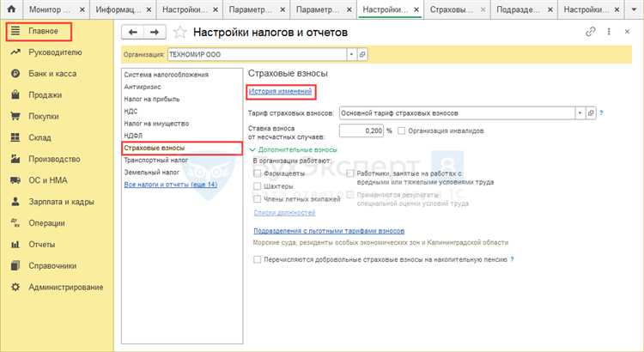Image resolution: width=644 pixels, height=352 pixels.
Task: Toggle the Члены летных экипажей checkbox
Action: coord(257,199)
